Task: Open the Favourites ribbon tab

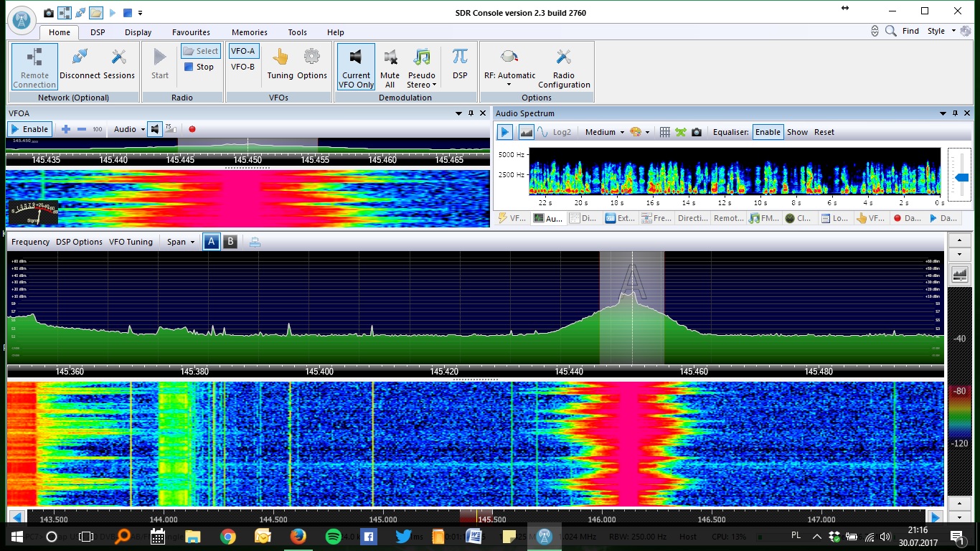Action: (x=191, y=32)
